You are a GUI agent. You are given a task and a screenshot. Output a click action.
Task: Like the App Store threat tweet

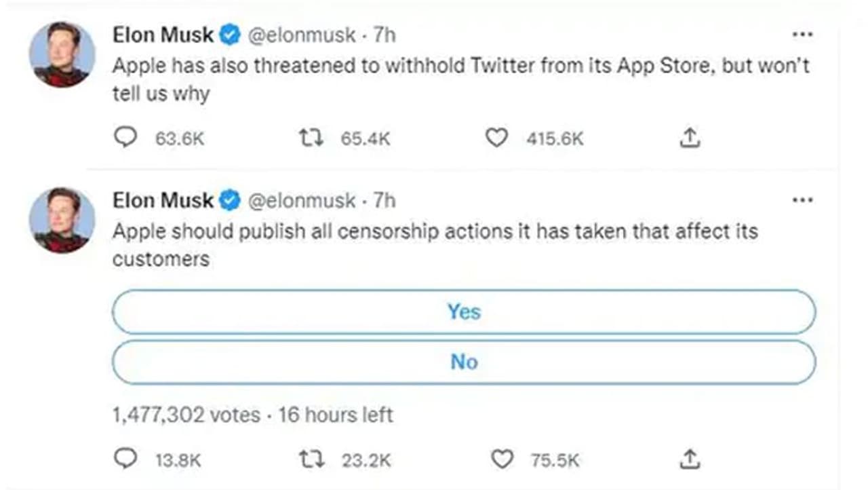496,138
